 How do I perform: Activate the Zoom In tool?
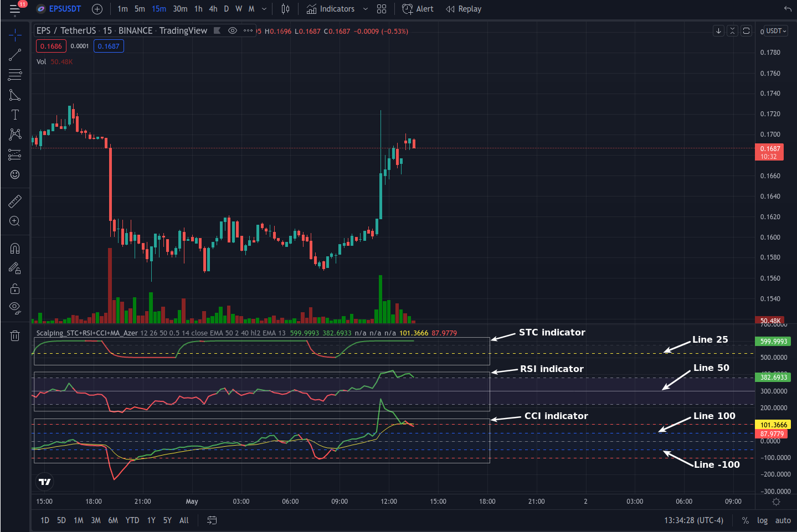click(15, 221)
